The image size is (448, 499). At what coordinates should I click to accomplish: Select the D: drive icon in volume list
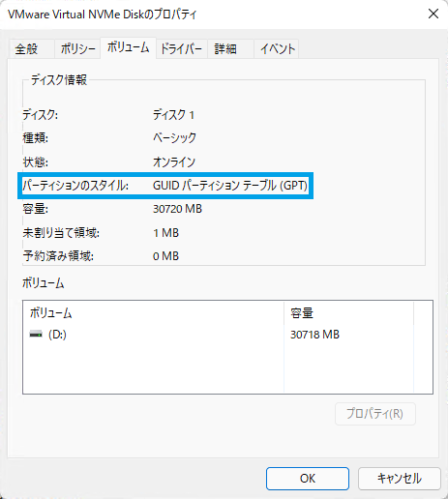click(36, 335)
